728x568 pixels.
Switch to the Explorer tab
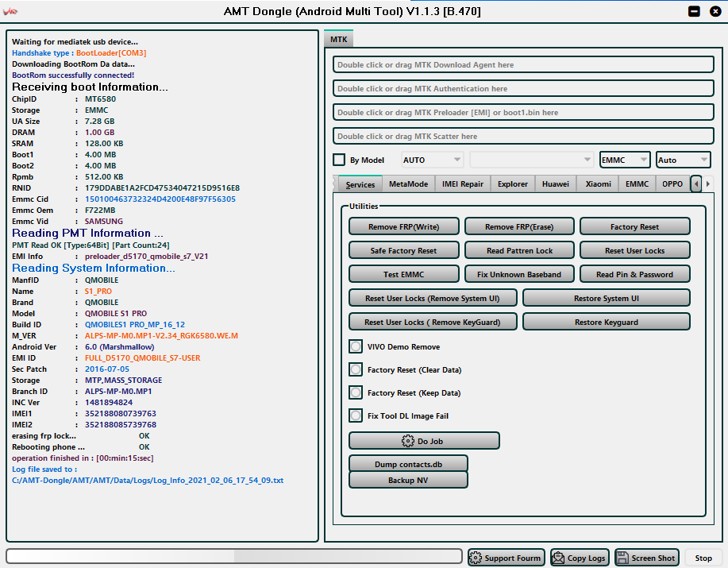(513, 184)
